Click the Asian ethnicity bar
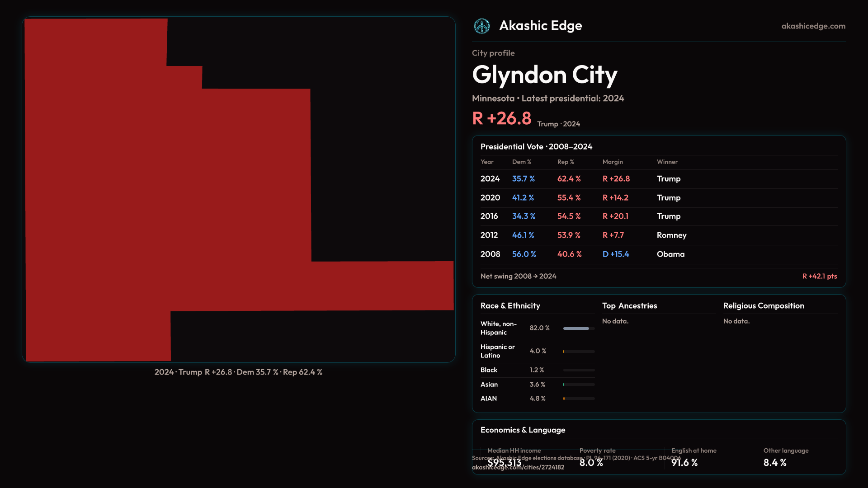 click(578, 385)
